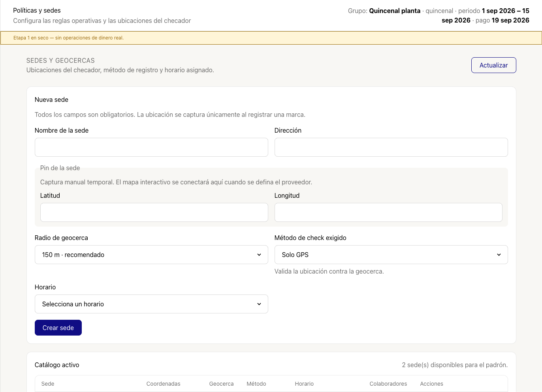Click the Actualizar button
Viewport: 542px width, 392px height.
point(493,65)
